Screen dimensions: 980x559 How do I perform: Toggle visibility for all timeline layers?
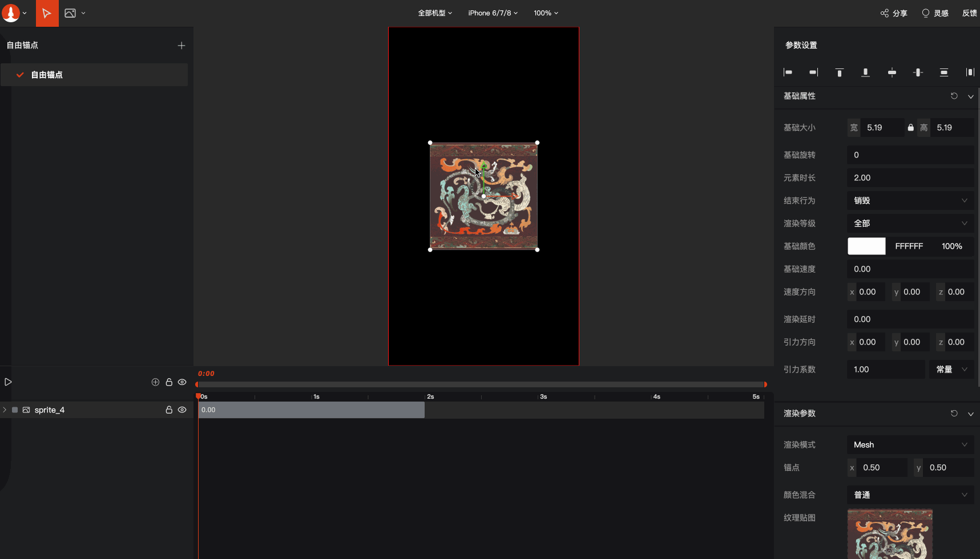182,382
